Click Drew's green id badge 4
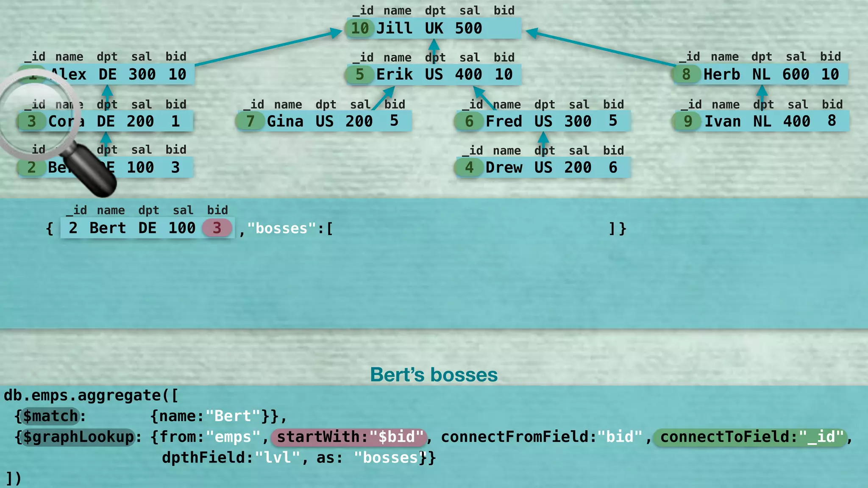The width and height of the screenshot is (868, 488). point(469,167)
